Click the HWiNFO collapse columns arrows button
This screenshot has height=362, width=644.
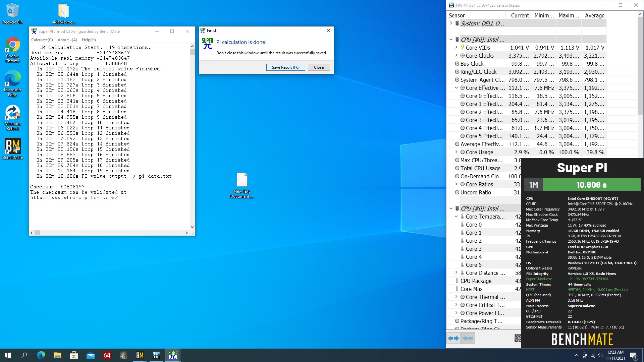point(468,338)
